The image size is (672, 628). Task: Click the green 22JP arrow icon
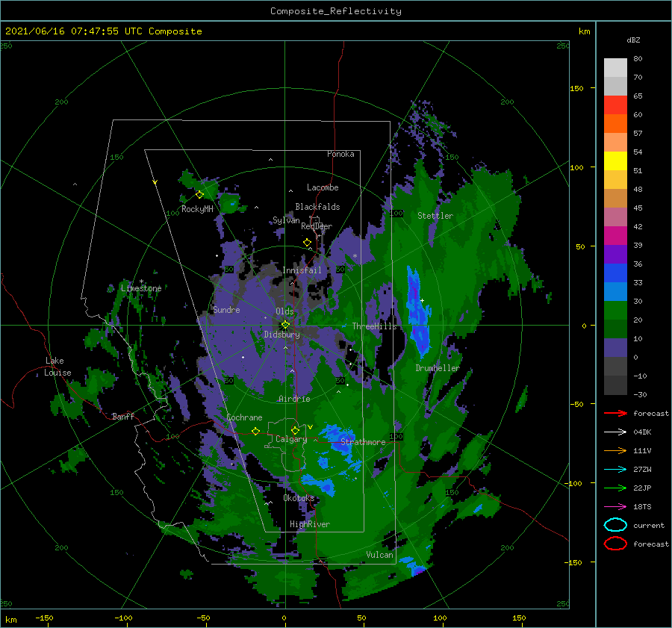click(615, 488)
